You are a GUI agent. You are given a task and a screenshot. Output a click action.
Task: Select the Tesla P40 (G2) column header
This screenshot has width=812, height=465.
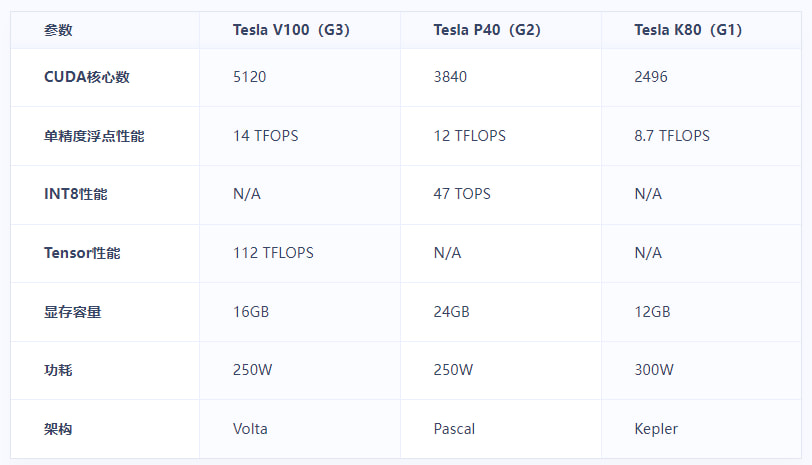(x=487, y=30)
